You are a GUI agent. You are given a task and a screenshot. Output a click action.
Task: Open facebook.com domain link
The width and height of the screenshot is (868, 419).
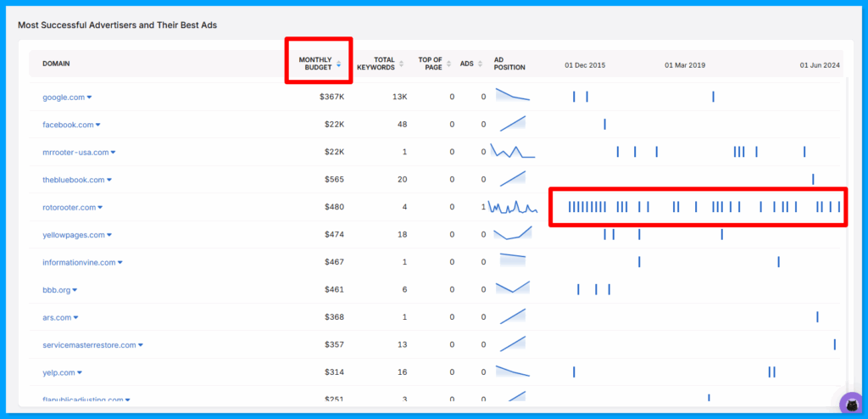click(x=68, y=125)
